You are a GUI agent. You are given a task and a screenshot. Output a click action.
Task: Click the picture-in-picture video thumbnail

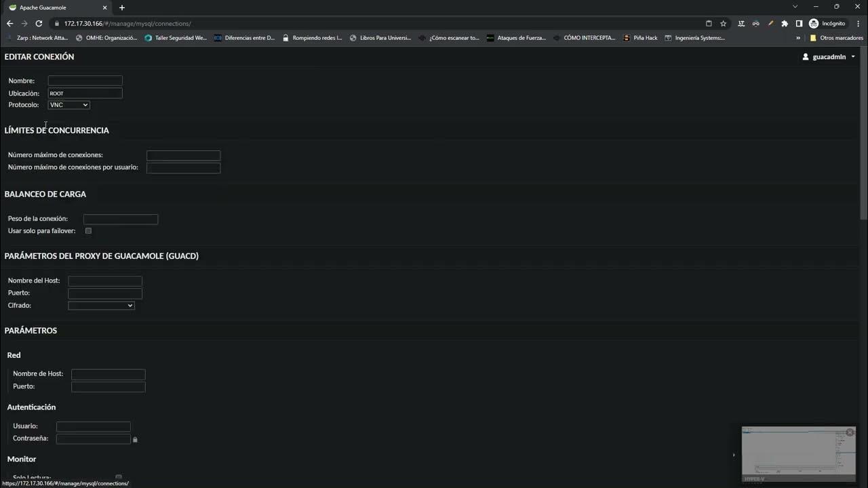pos(799,454)
